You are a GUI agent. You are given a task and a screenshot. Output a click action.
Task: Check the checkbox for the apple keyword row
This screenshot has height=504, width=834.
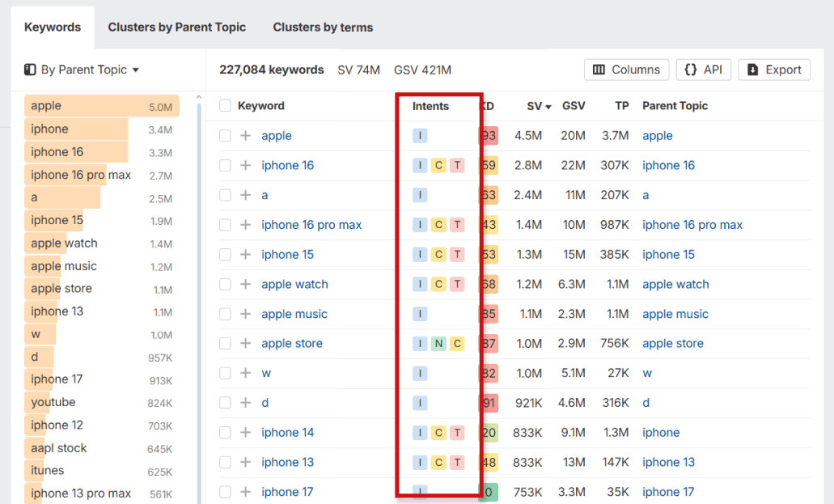coord(225,135)
